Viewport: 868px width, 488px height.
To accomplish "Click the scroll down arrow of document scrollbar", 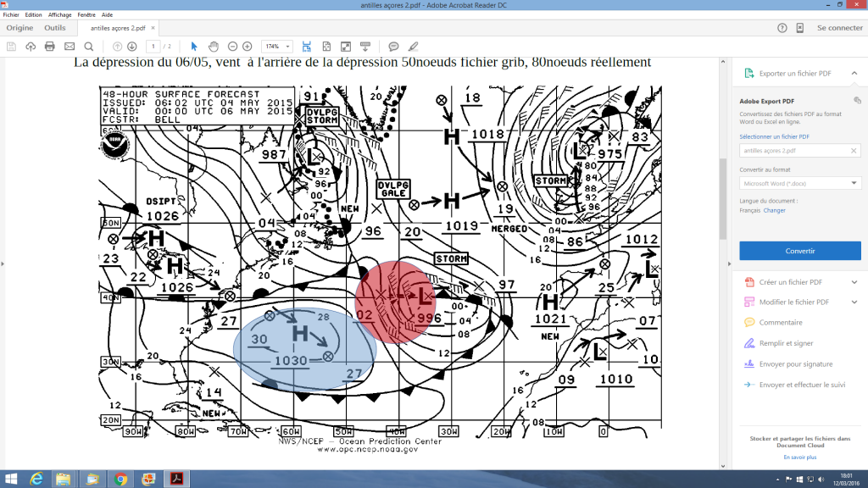I will tap(723, 466).
